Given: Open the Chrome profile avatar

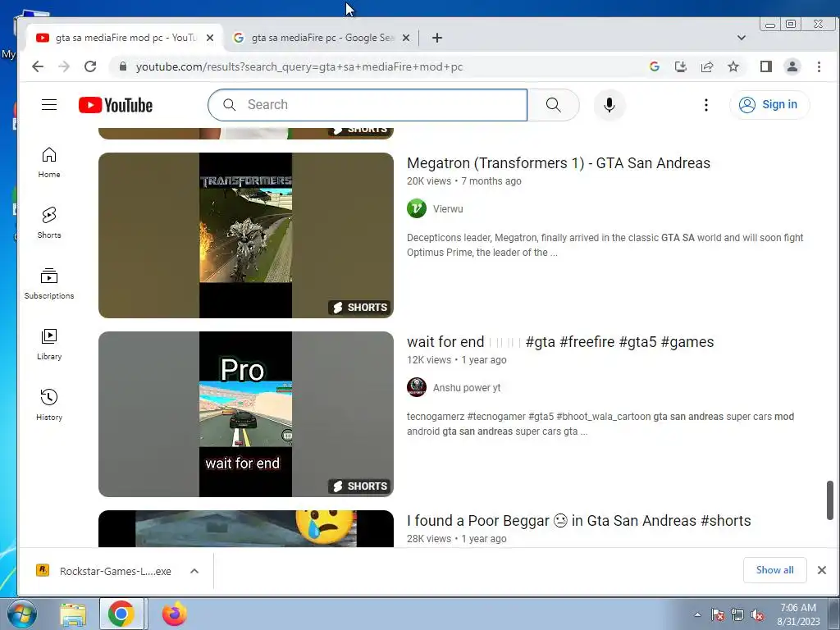Looking at the screenshot, I should pyautogui.click(x=792, y=66).
